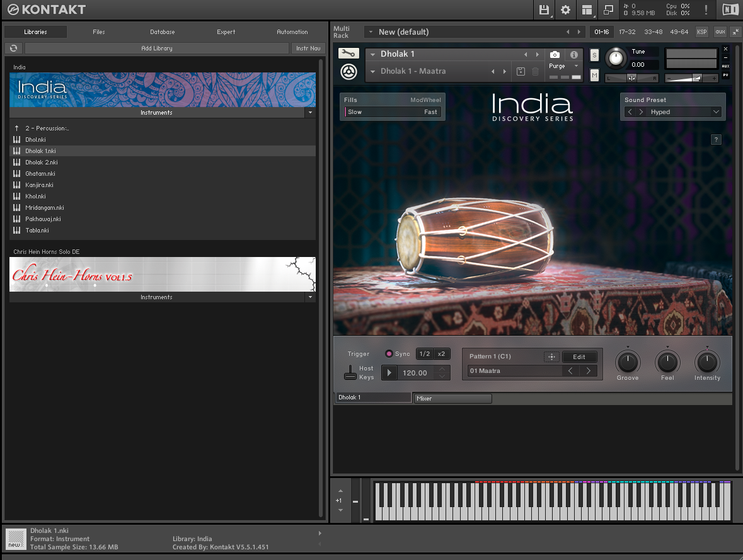Toggle the Sync button for the pattern tempo
This screenshot has width=743, height=560.
point(389,353)
